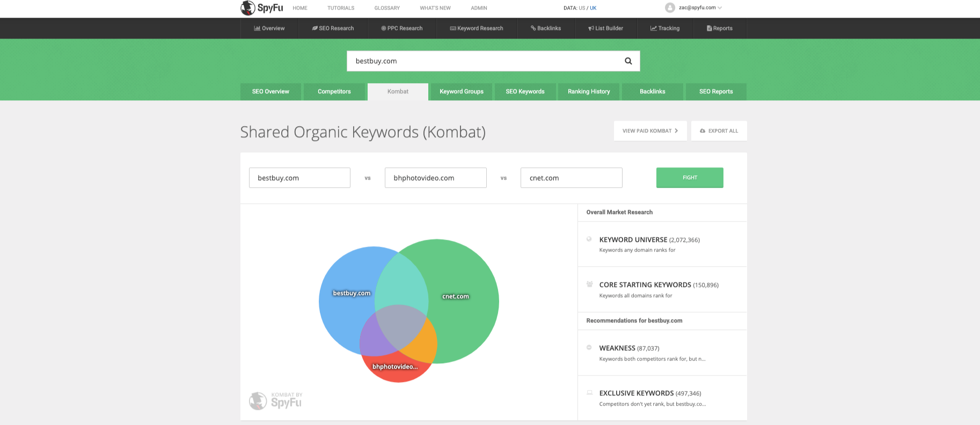
Task: Switch to Keyword Groups tab
Action: click(462, 92)
